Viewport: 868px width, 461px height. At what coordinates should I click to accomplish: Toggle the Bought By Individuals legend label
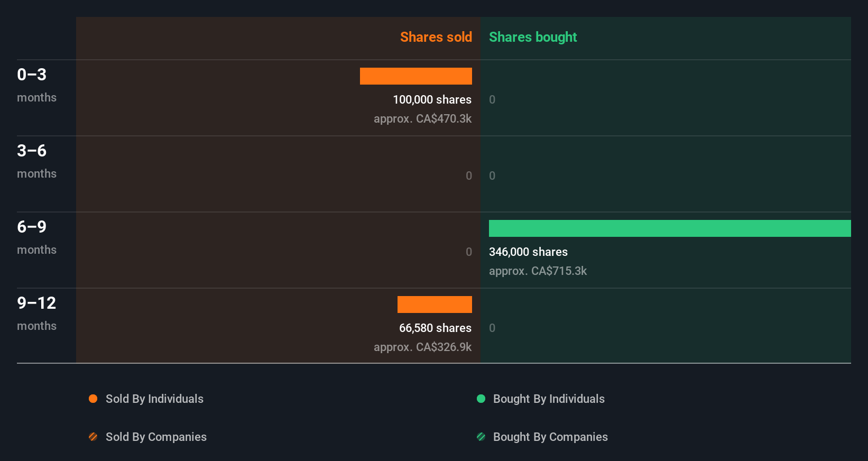tap(549, 399)
